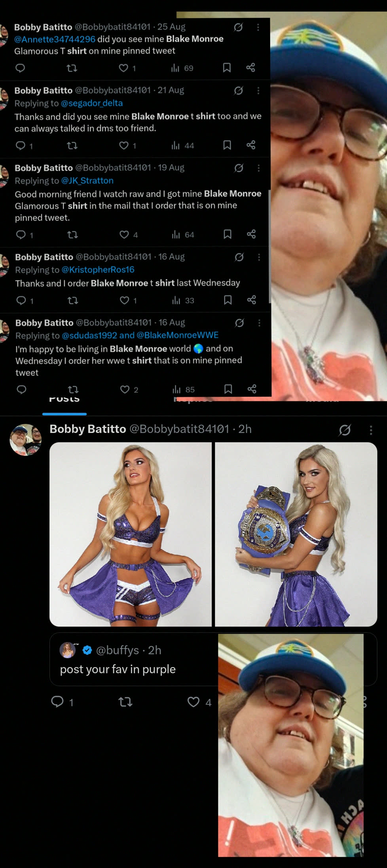The height and width of the screenshot is (868, 387).
Task: Open three-dot menu on the 19 Aug tweet
Action: [259, 168]
